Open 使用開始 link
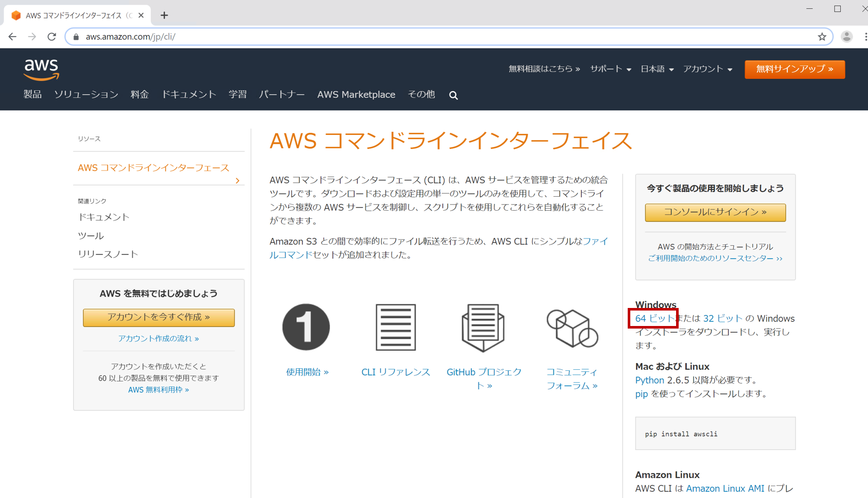Image resolution: width=868 pixels, height=498 pixels. 307,372
